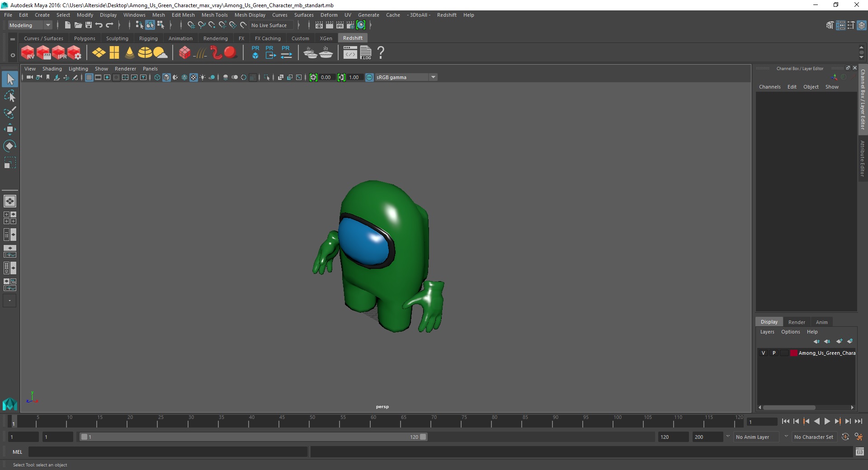
Task: Create a Redshift spot light
Action: (130, 53)
